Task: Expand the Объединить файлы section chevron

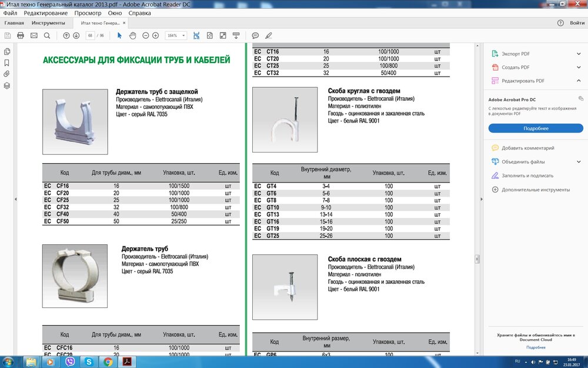Action: coord(579,162)
